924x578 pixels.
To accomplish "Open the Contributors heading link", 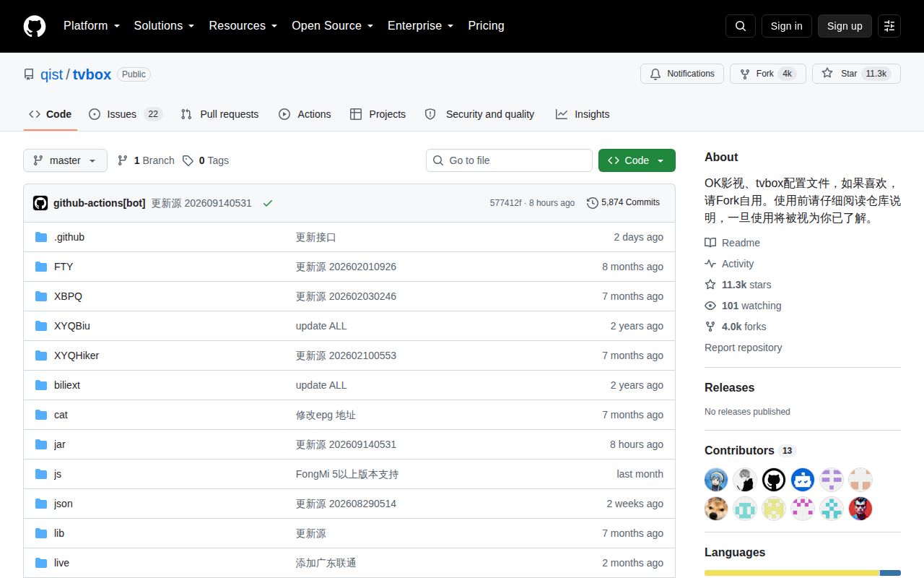I will (749, 450).
